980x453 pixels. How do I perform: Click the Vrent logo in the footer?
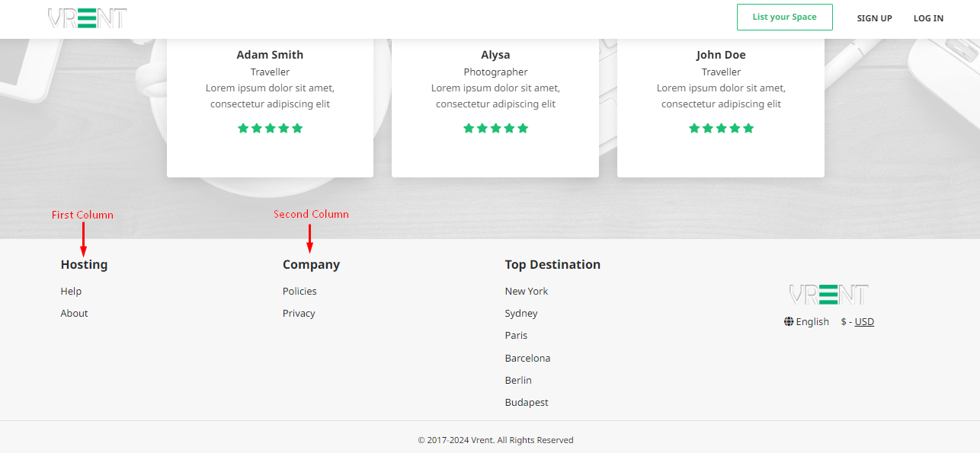click(828, 295)
